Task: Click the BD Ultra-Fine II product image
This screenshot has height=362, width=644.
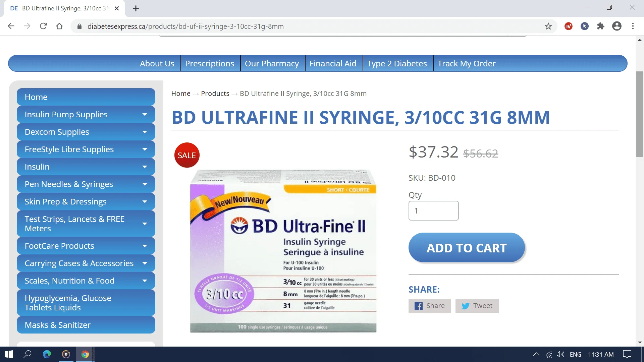Action: click(x=283, y=251)
